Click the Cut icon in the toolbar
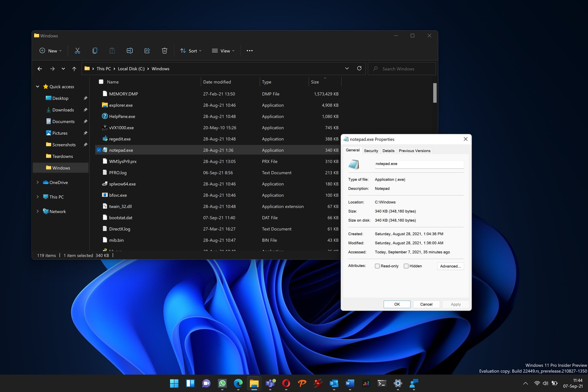The height and width of the screenshot is (392, 588). click(77, 51)
